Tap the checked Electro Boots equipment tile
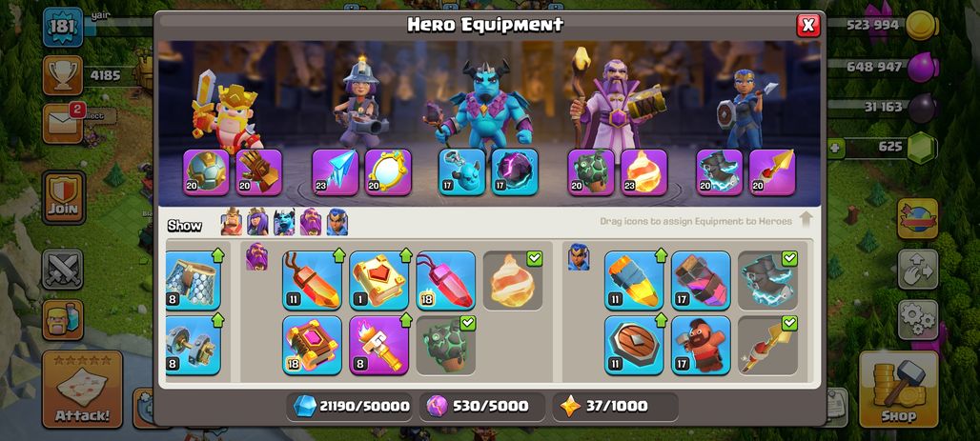This screenshot has height=441, width=980. coord(767,280)
